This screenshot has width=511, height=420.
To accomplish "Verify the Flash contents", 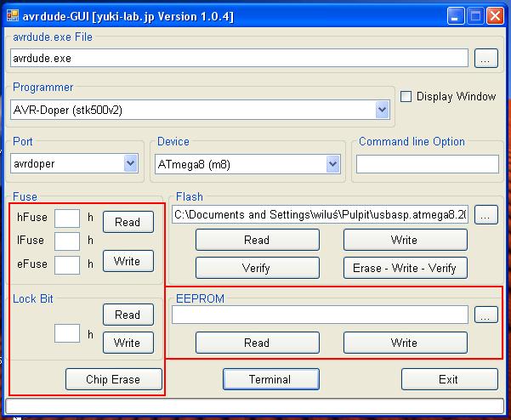I will click(x=257, y=268).
